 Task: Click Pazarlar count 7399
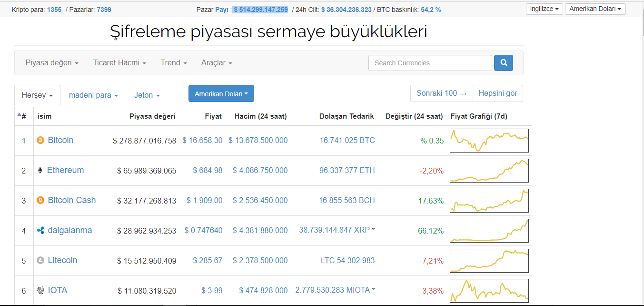tap(104, 10)
